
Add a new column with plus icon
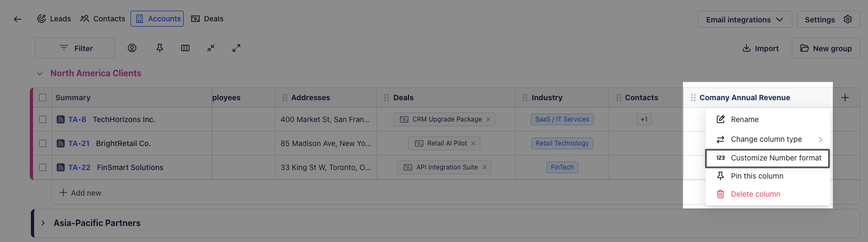coord(845,98)
